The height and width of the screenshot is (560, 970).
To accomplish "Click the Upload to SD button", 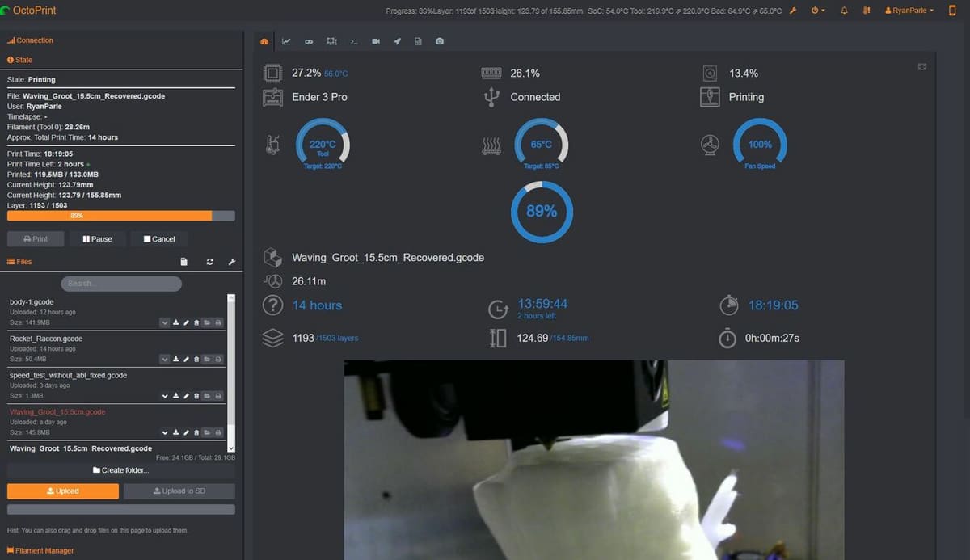I will coord(179,491).
